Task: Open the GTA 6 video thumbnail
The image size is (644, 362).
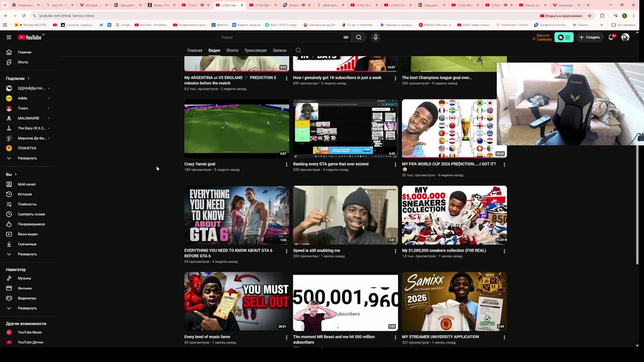Action: point(236,215)
